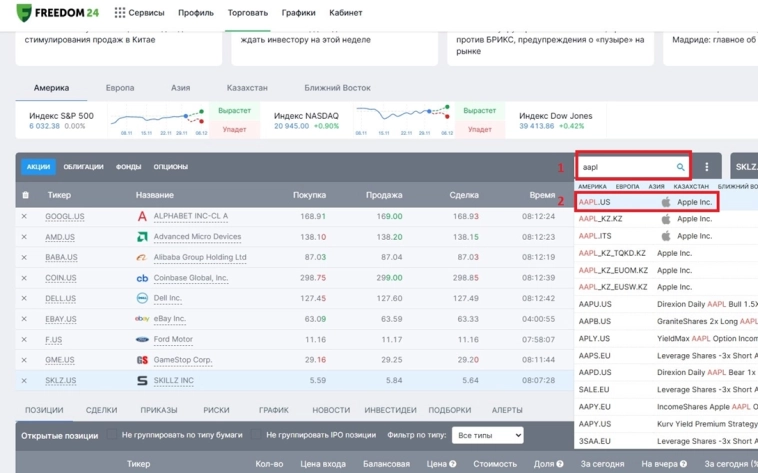The width and height of the screenshot is (758, 473).
Task: Open the Алерты bottom tab
Action: (x=507, y=410)
